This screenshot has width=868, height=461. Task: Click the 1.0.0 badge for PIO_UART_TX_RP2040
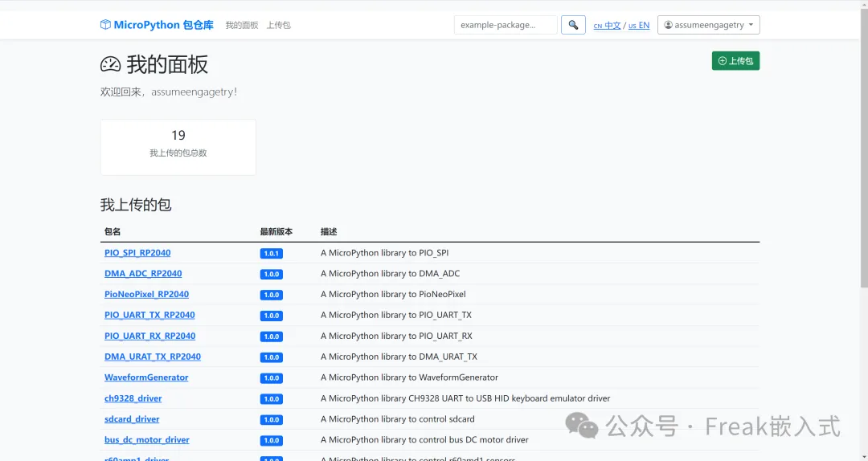pos(272,316)
